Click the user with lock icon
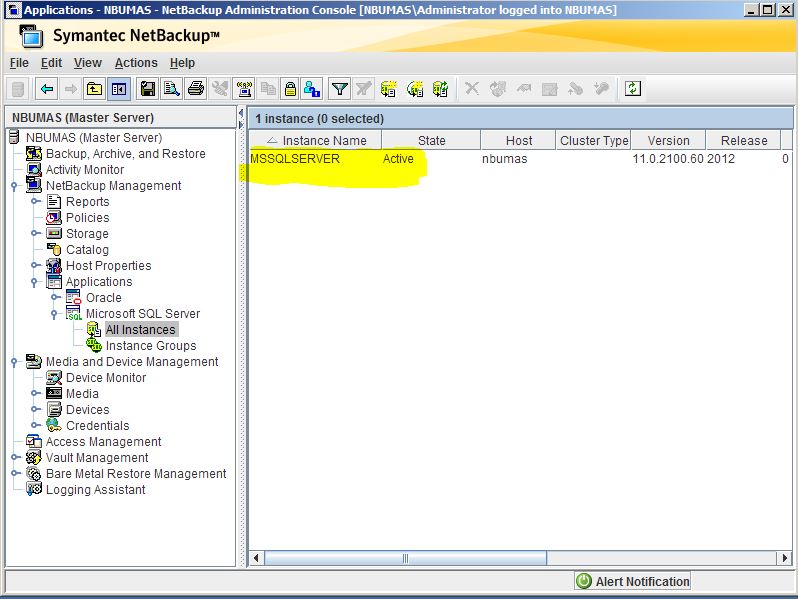This screenshot has height=599, width=798. coord(311,89)
